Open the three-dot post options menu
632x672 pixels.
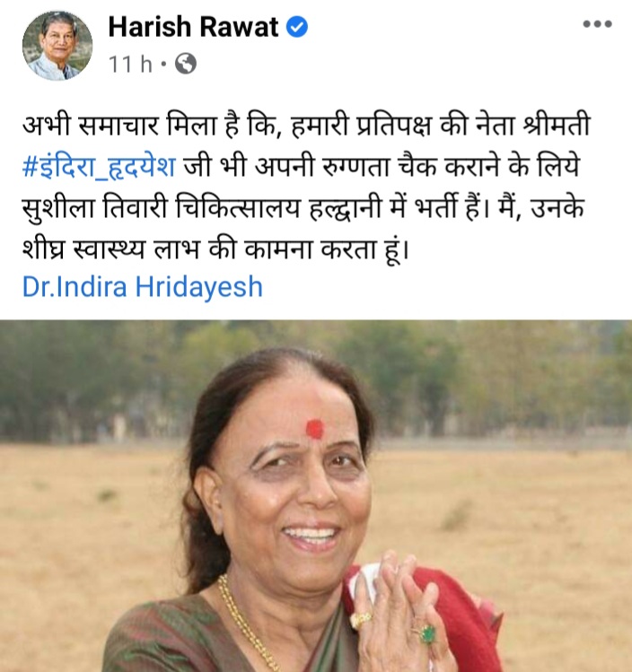(597, 24)
